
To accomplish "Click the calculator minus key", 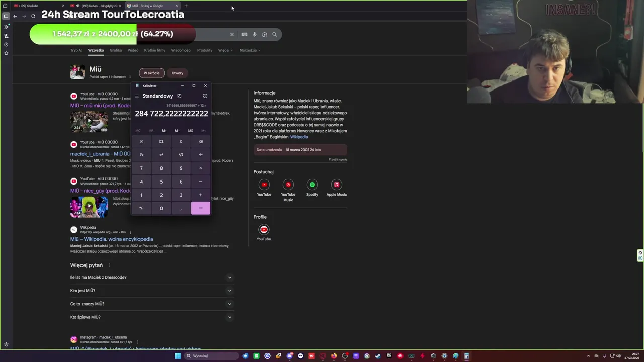I will point(200,182).
